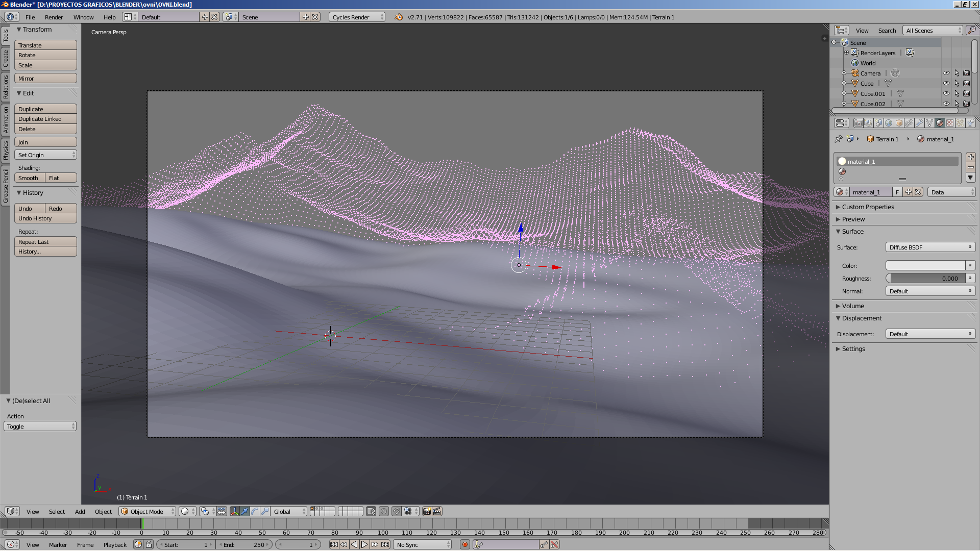Toggle Camera visibility eye in outliner
The width and height of the screenshot is (980, 551).
click(x=946, y=73)
